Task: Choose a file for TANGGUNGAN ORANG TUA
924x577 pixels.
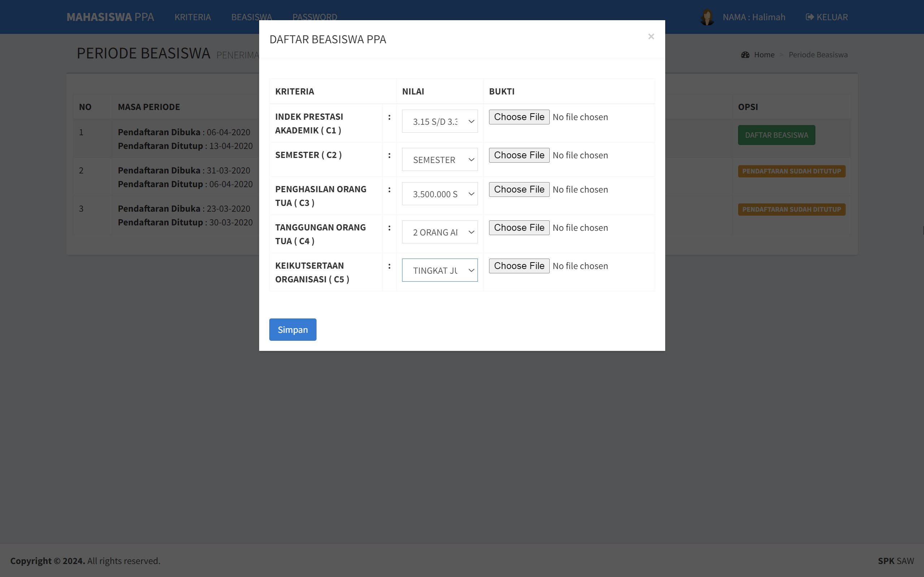Action: [519, 228]
